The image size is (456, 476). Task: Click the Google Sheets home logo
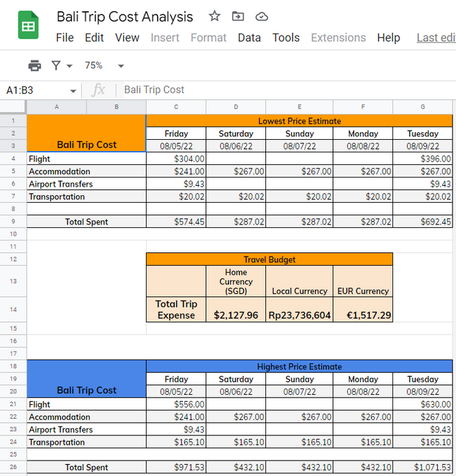tap(29, 26)
